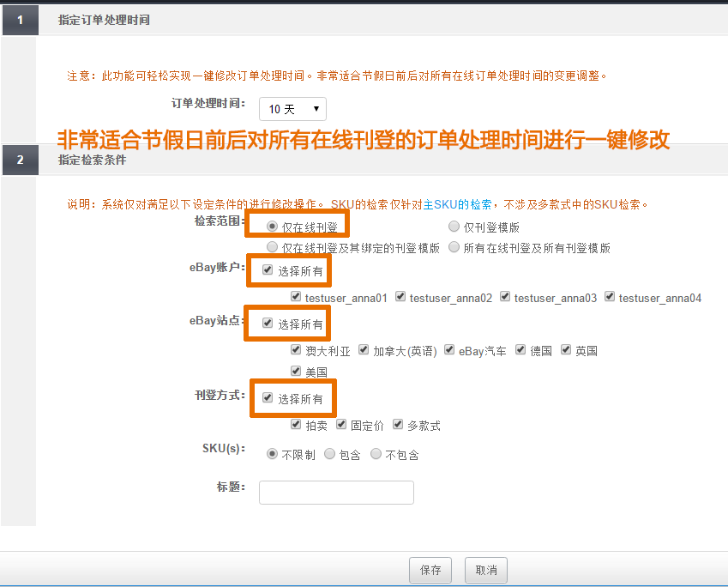Click the 保存 button
This screenshot has height=587, width=728.
tap(430, 570)
